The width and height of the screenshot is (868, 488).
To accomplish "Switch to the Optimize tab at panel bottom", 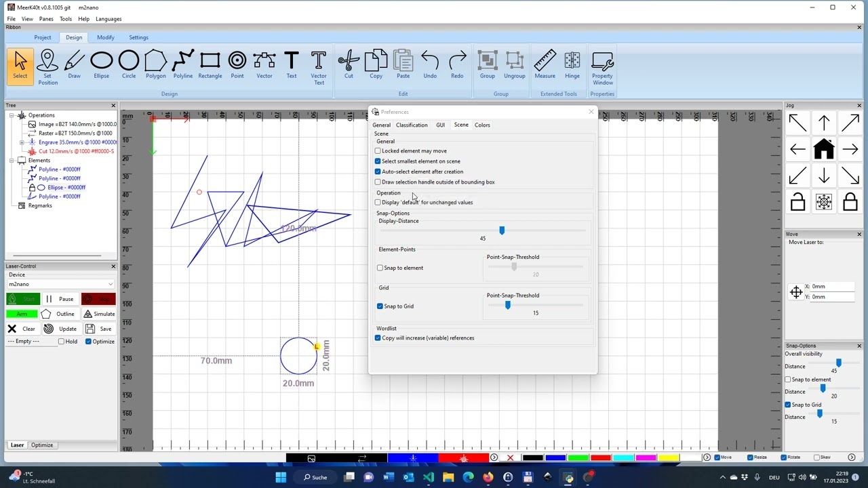I will point(42,445).
